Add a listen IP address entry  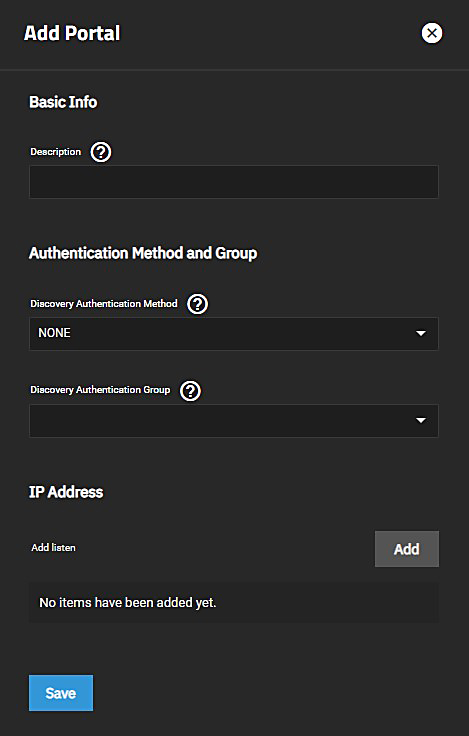(407, 549)
